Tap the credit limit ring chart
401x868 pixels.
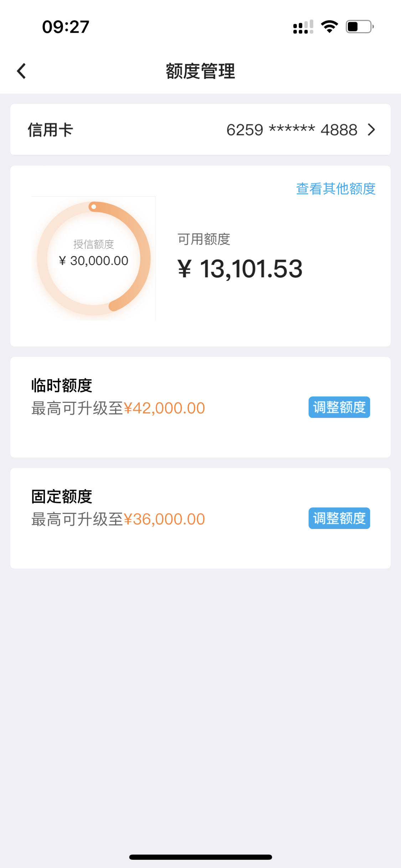pyautogui.click(x=94, y=258)
